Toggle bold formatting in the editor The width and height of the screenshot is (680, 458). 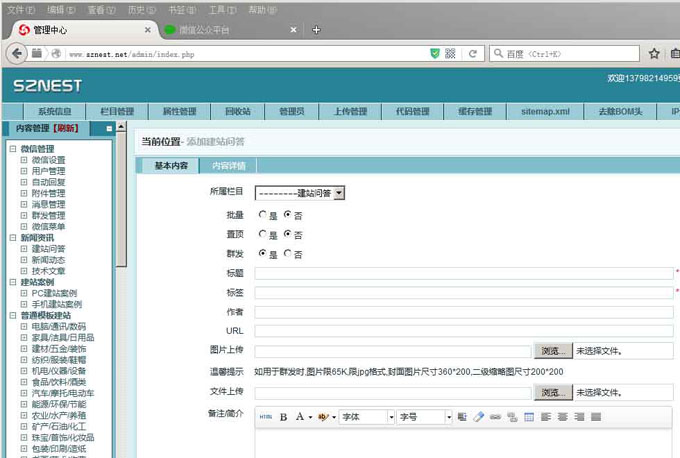click(x=283, y=416)
